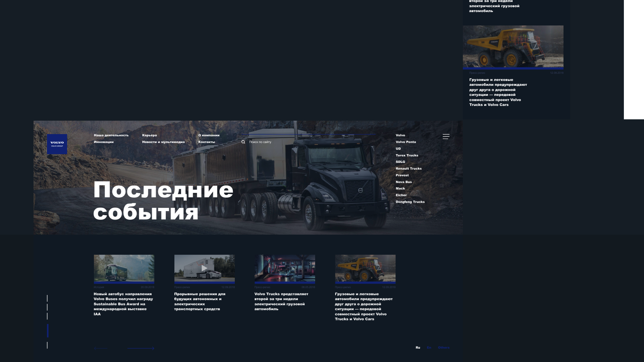Click the Volvo Group logo
Image resolution: width=644 pixels, height=362 pixels.
pos(57,144)
